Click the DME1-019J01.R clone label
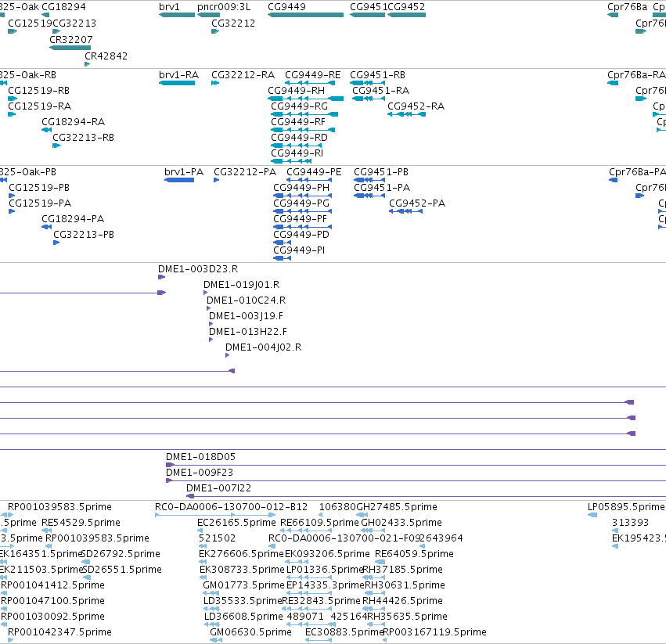This screenshot has width=666, height=644. 241,285
